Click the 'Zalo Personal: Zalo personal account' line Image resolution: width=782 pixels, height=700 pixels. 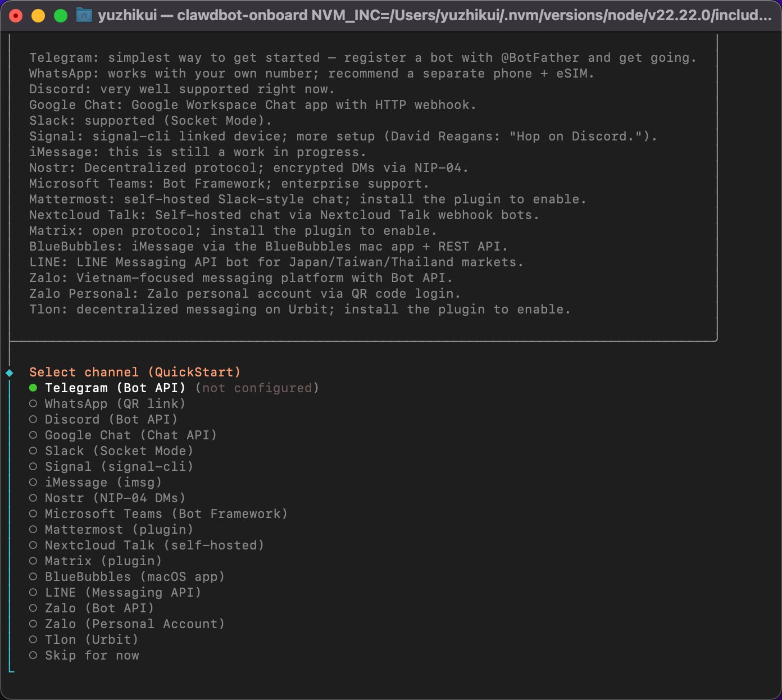pyautogui.click(x=245, y=294)
